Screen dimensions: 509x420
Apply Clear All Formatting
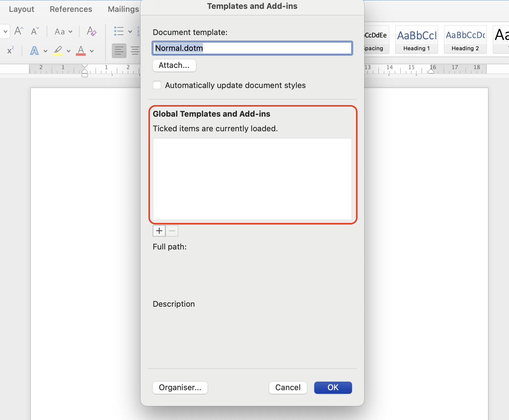[91, 31]
